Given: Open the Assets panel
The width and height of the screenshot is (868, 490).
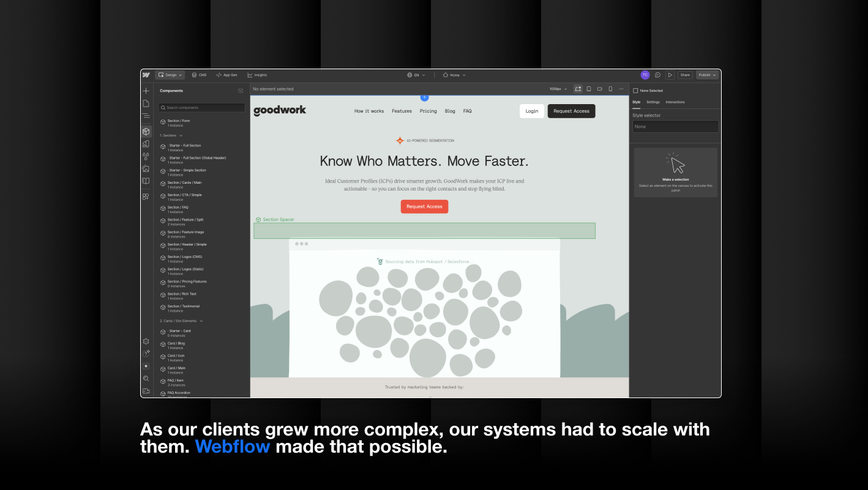Looking at the screenshot, I should [x=146, y=168].
